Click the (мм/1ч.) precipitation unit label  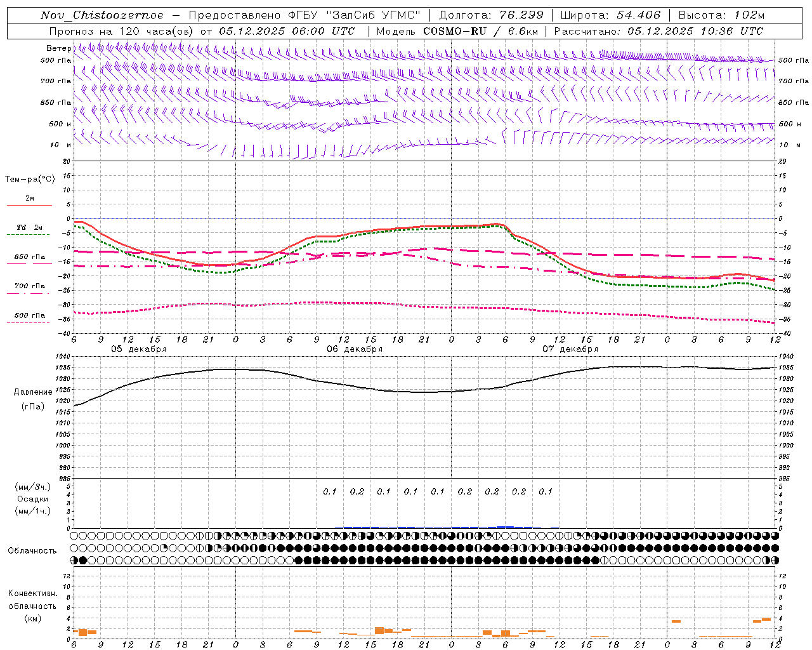[x=33, y=511]
